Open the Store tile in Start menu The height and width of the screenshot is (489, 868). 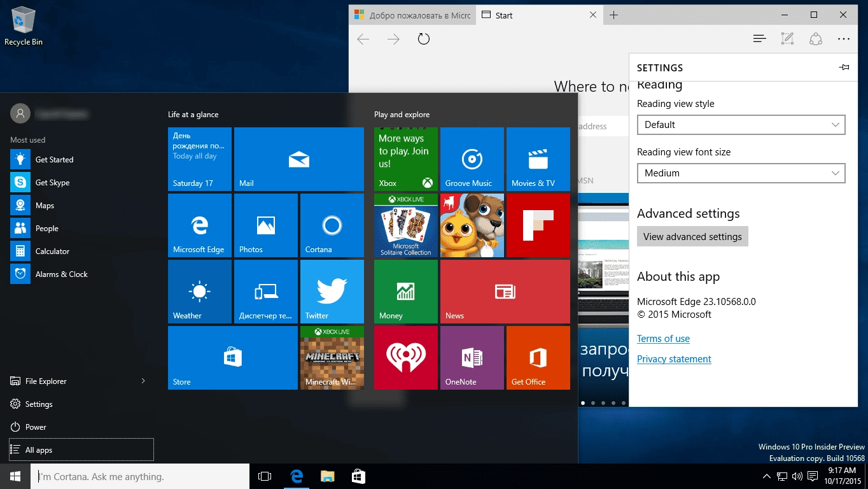233,358
